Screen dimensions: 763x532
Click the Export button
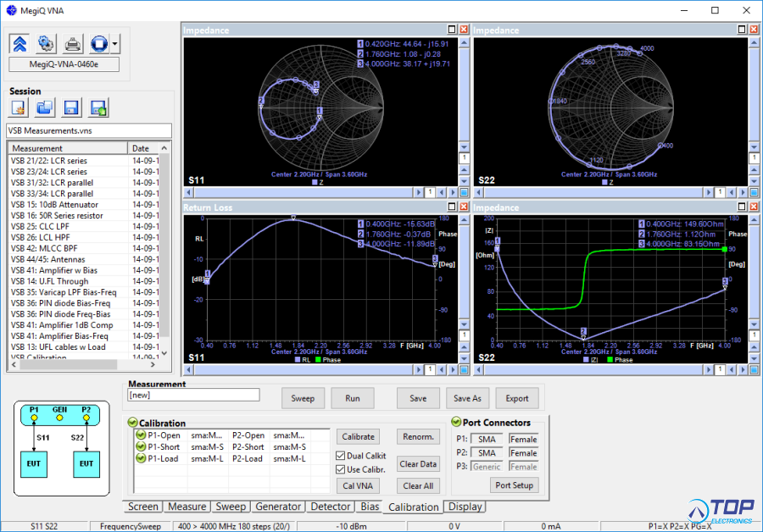tap(517, 398)
